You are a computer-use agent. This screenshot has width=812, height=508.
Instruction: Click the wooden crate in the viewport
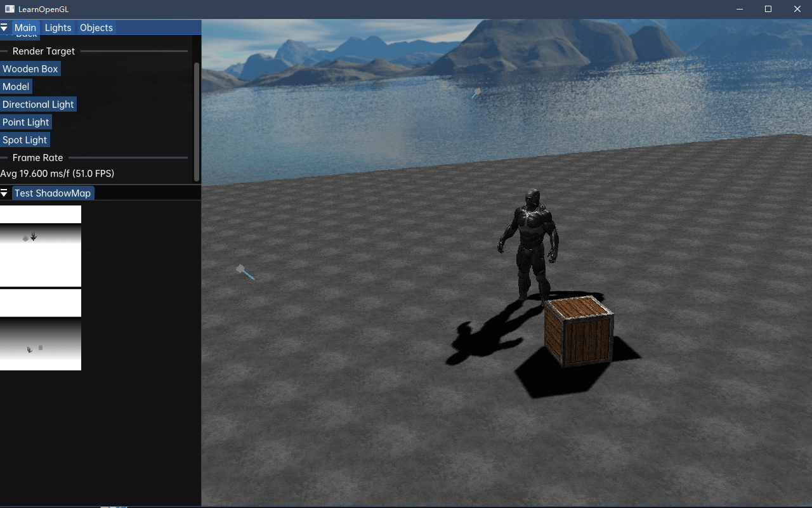579,330
